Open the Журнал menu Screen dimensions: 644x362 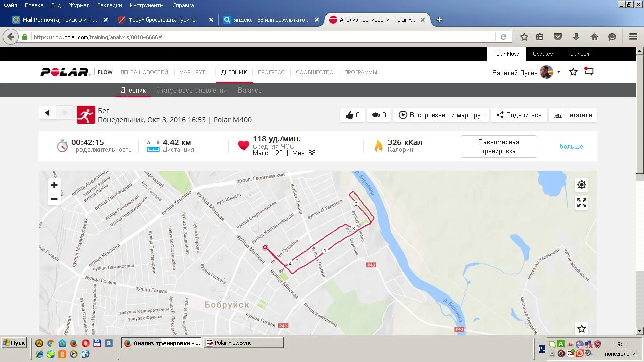79,5
